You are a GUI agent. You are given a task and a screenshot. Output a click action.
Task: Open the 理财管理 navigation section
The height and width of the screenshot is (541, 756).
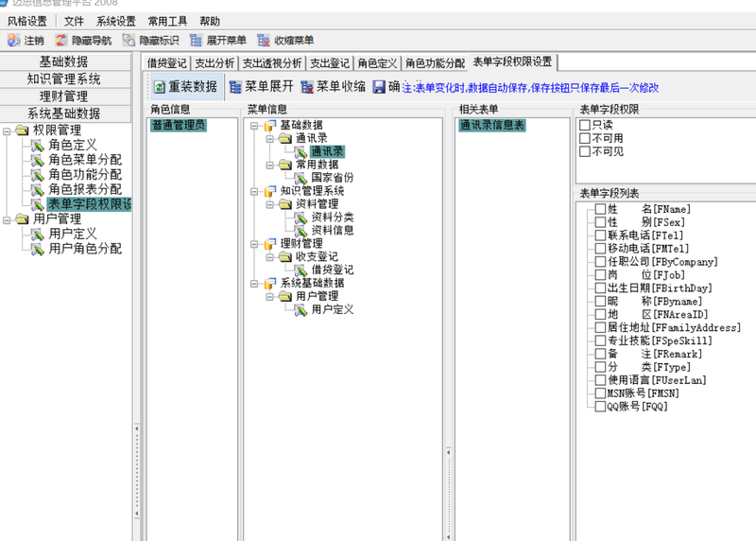click(x=64, y=96)
